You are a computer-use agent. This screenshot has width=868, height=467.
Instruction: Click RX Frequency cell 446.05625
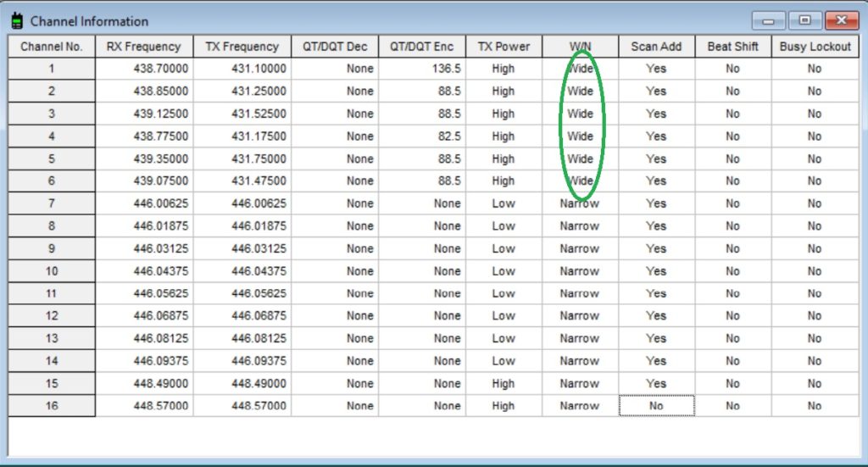144,293
